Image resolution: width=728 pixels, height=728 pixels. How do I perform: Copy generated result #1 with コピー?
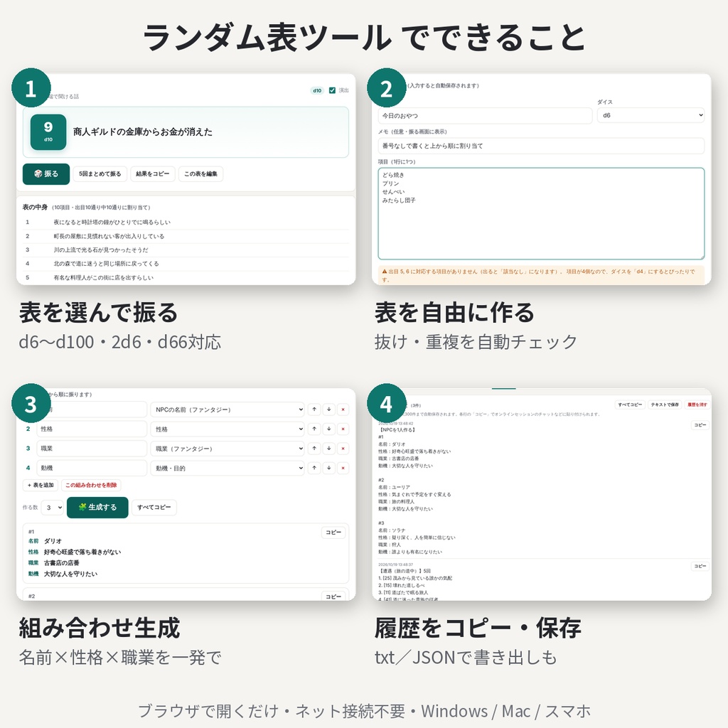click(333, 532)
